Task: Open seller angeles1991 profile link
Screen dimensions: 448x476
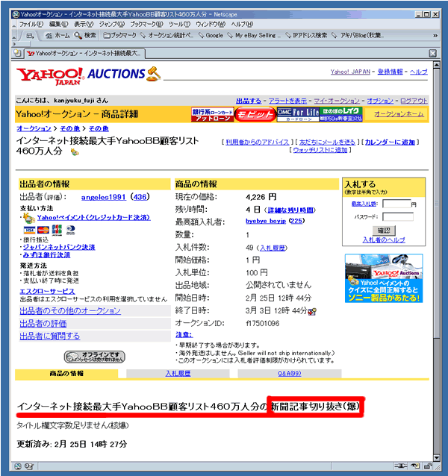Action: point(104,197)
